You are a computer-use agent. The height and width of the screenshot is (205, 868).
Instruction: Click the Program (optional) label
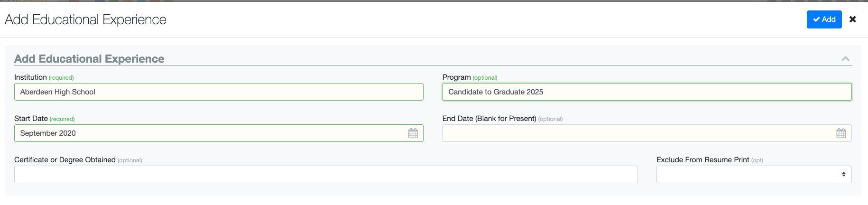point(470,77)
